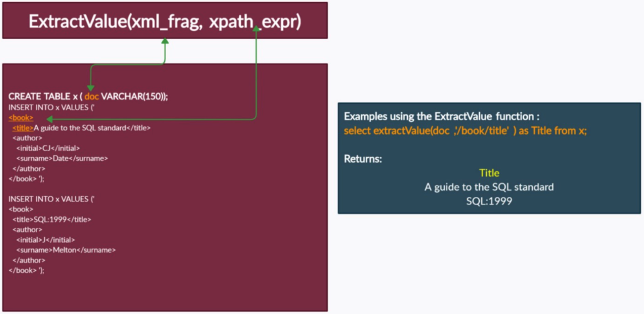Click the <surname>Date</surname> line
The image size is (644, 314).
pyautogui.click(x=62, y=158)
